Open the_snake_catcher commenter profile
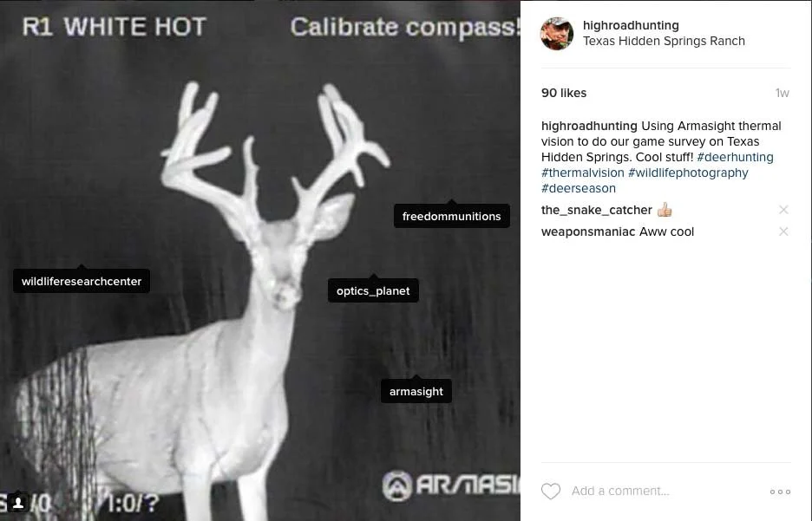 [x=597, y=210]
